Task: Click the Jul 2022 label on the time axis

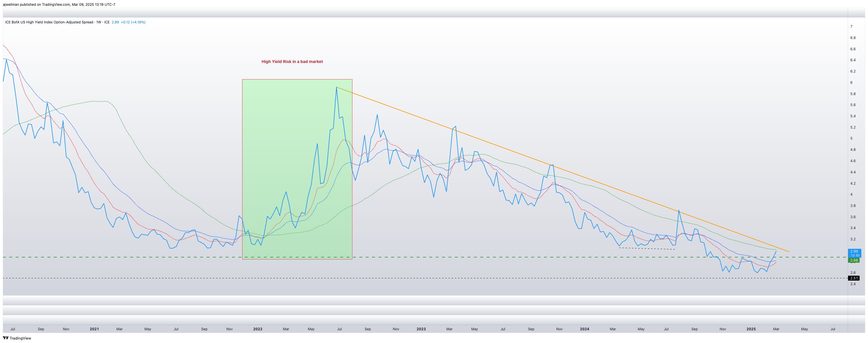Action: pos(339,329)
